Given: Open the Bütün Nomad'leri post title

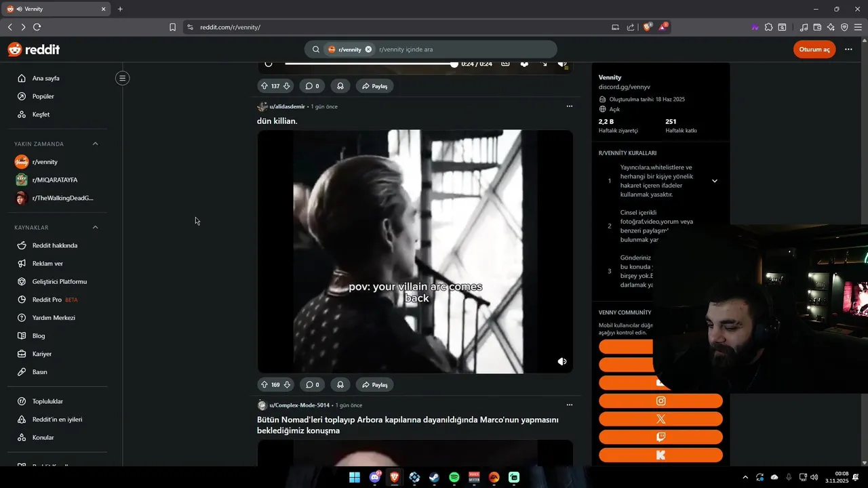Looking at the screenshot, I should [408, 425].
